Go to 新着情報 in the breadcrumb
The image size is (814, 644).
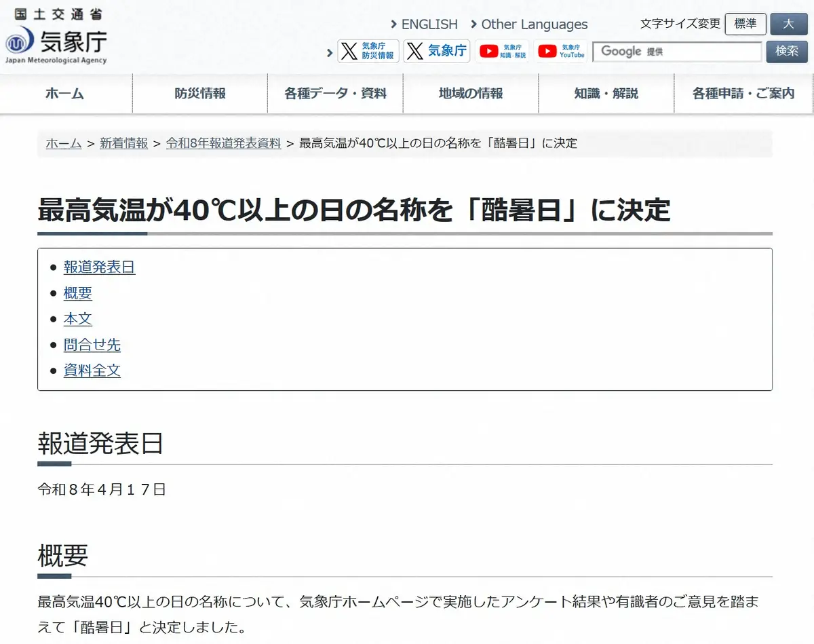pos(123,143)
